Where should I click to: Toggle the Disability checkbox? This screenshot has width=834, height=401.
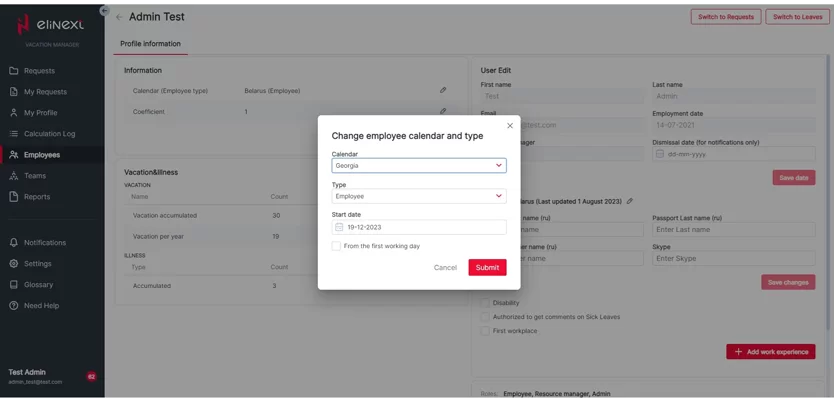485,303
